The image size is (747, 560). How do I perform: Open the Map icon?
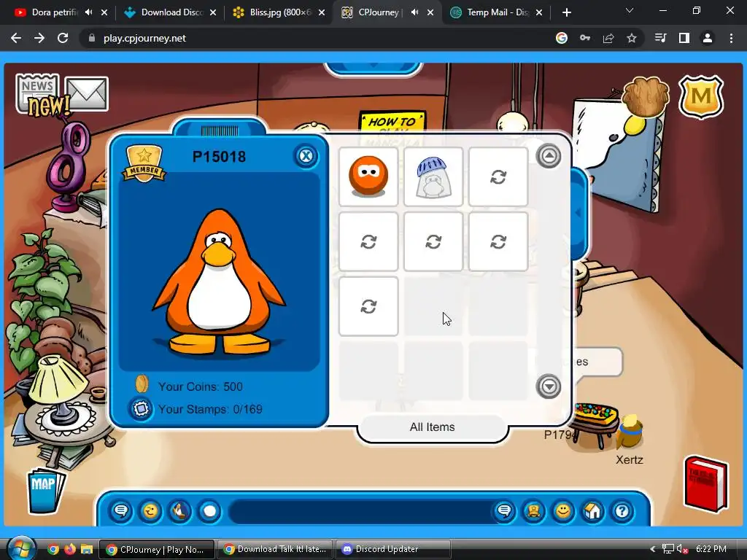45,491
